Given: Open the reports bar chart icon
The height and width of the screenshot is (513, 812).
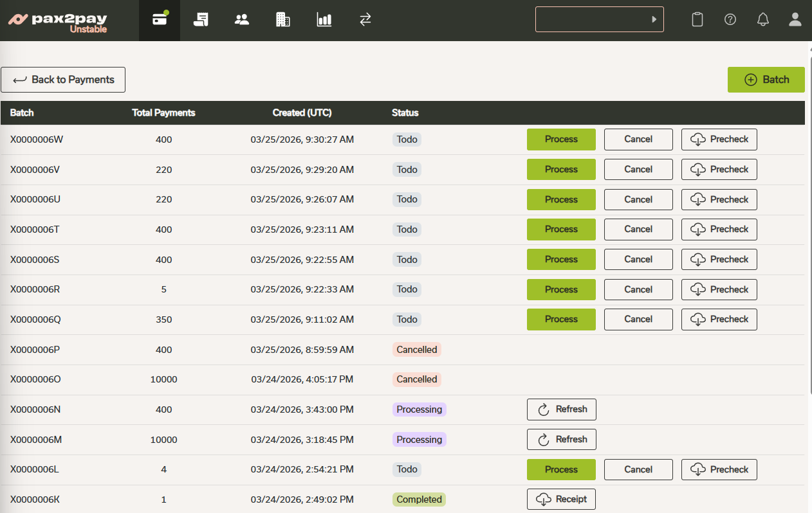Looking at the screenshot, I should (324, 20).
